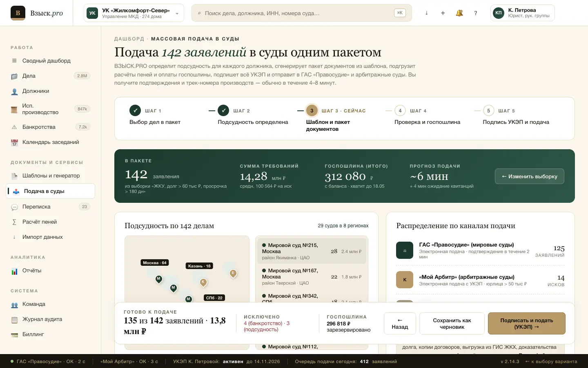
Task: Click the Назад button
Action: pos(400,323)
